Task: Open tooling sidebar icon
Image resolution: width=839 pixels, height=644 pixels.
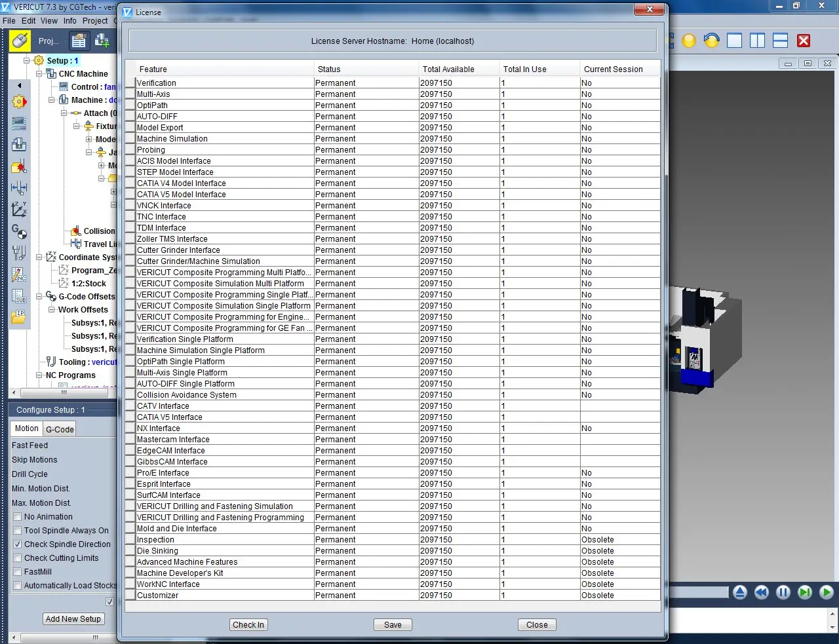Action: pos(19,253)
